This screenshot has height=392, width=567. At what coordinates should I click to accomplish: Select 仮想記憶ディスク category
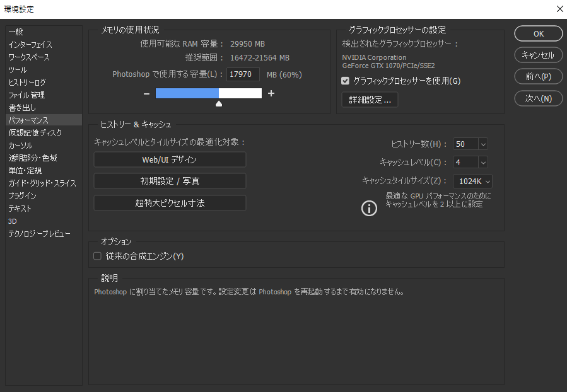pos(44,132)
